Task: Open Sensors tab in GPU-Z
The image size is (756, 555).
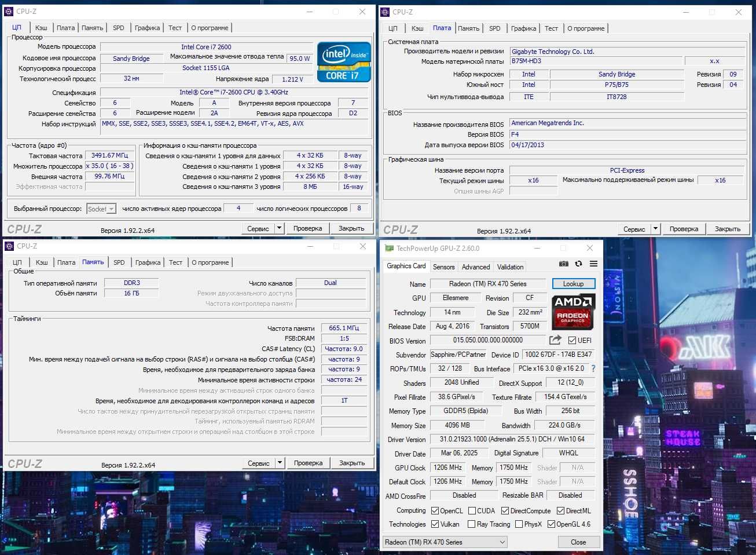Action: coord(444,267)
